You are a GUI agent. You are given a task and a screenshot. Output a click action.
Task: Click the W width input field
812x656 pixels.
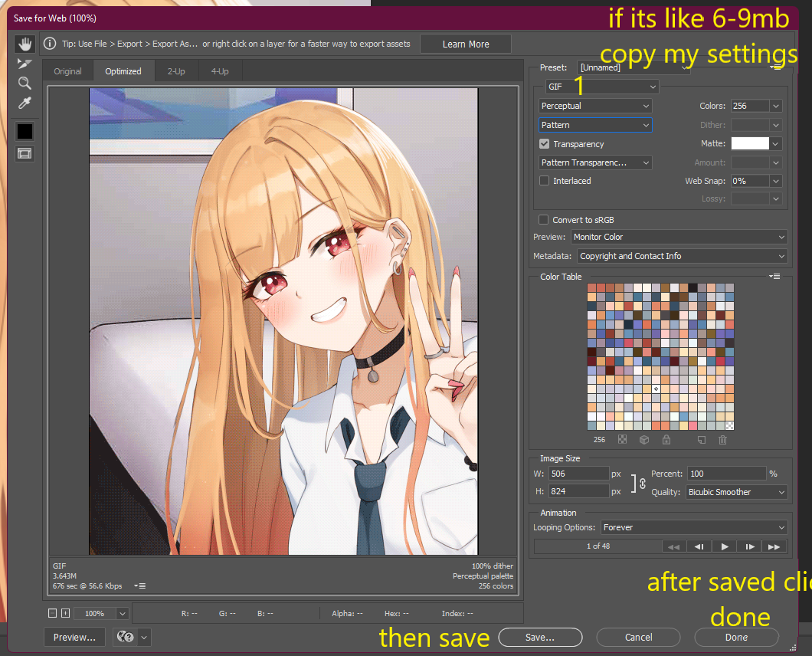tap(579, 474)
